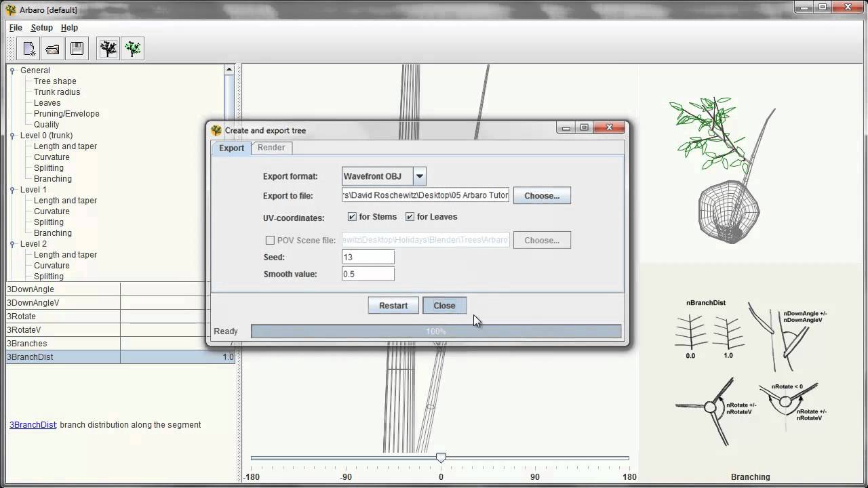The image size is (868, 488).
Task: Click the 100% export progress bar
Action: coord(436,331)
